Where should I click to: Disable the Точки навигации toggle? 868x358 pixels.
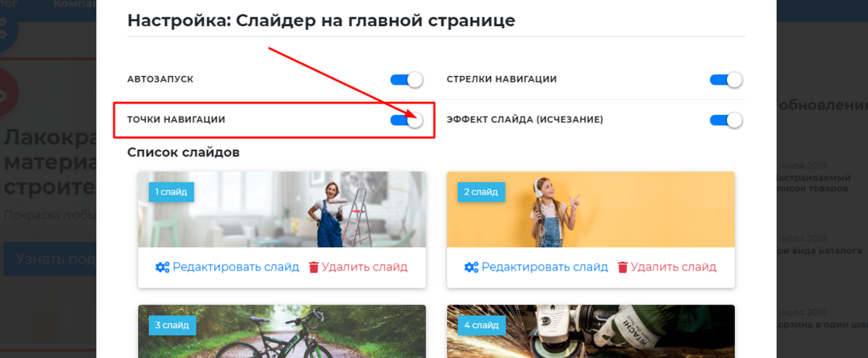[406, 120]
